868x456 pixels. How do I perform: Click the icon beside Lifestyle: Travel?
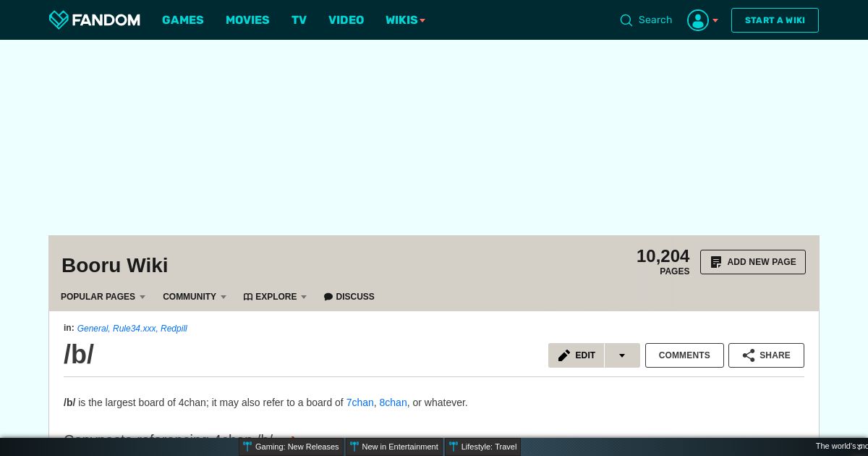pyautogui.click(x=454, y=447)
